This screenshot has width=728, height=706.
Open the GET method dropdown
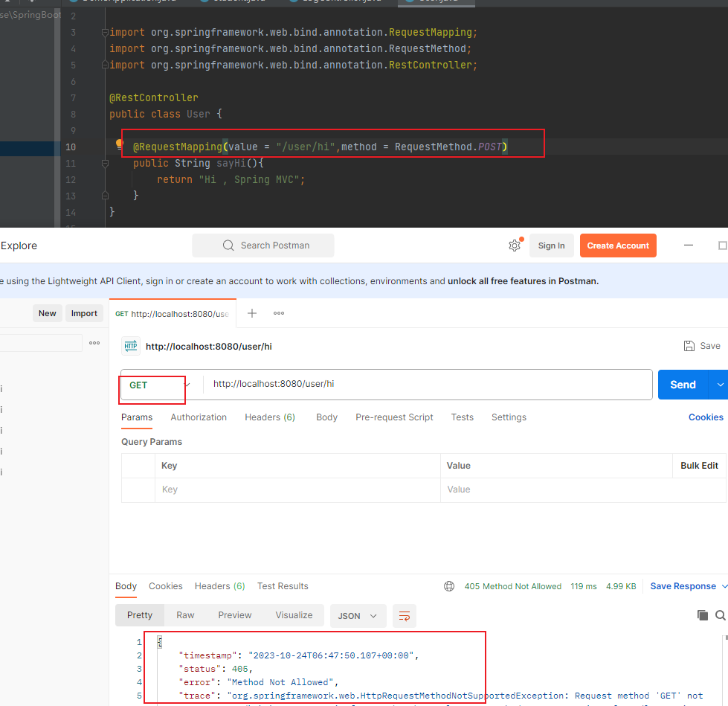tap(160, 385)
